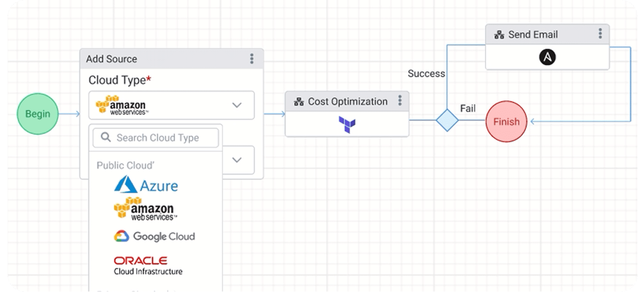Select the Begin node
Screen dimensions: 644x292
(x=38, y=114)
